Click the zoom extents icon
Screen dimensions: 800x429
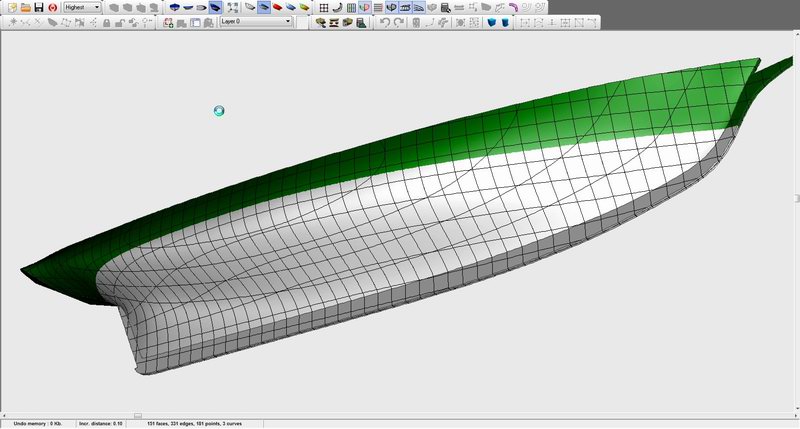click(233, 7)
